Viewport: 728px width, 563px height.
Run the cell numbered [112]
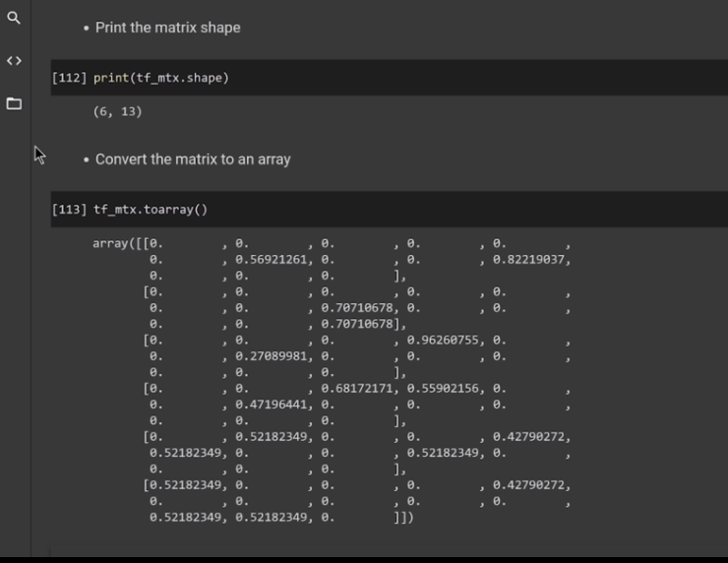(x=70, y=78)
